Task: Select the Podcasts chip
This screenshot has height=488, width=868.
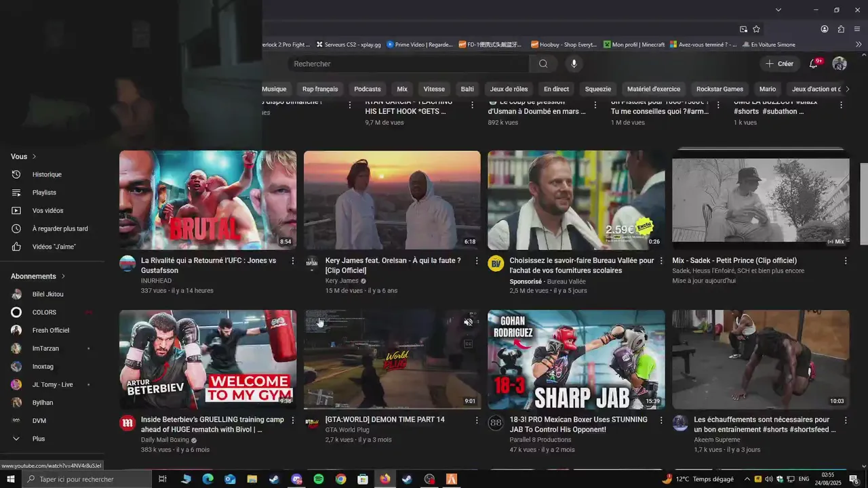Action: (x=368, y=89)
